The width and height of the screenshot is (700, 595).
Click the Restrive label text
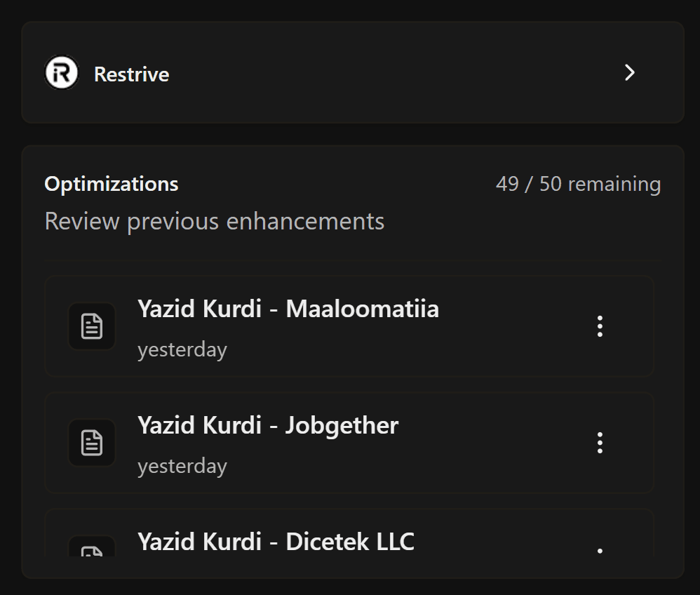[x=131, y=74]
